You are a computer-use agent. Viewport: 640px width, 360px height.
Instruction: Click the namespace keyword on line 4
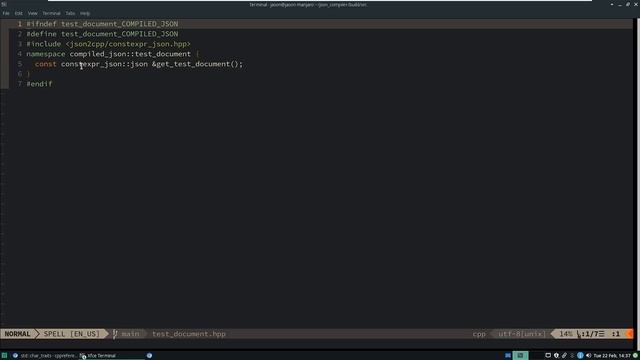click(x=46, y=54)
